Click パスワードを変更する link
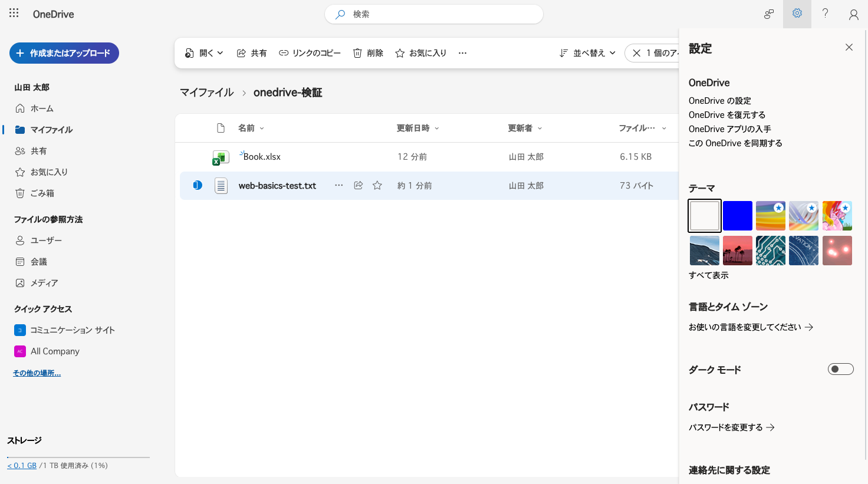868x484 pixels. pyautogui.click(x=731, y=427)
